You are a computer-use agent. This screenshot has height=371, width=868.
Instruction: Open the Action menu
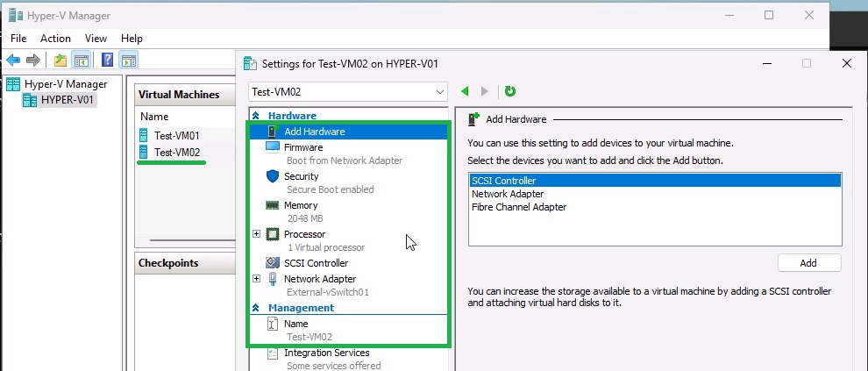(55, 39)
